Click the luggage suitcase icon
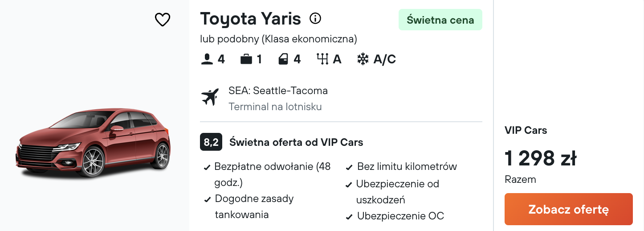This screenshot has height=231, width=644. click(x=246, y=59)
